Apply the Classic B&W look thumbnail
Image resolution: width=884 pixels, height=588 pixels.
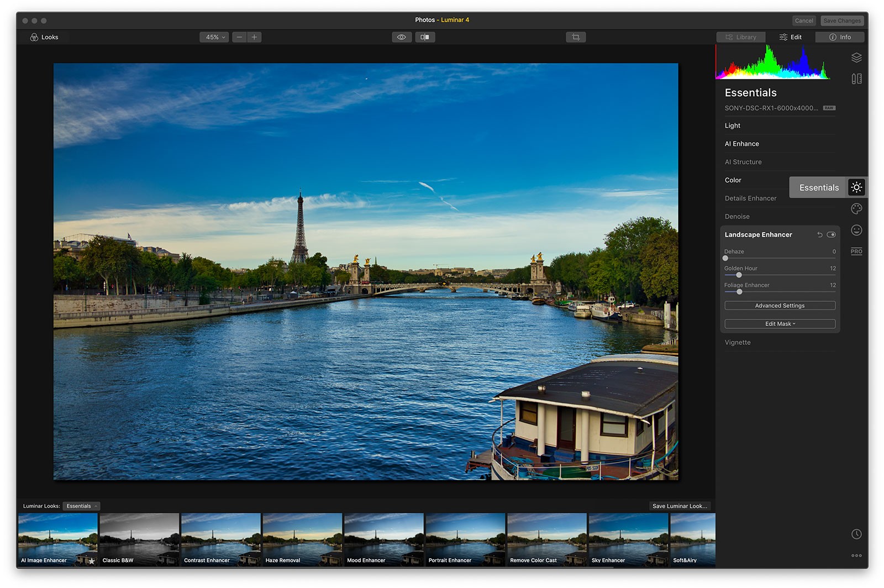139,539
